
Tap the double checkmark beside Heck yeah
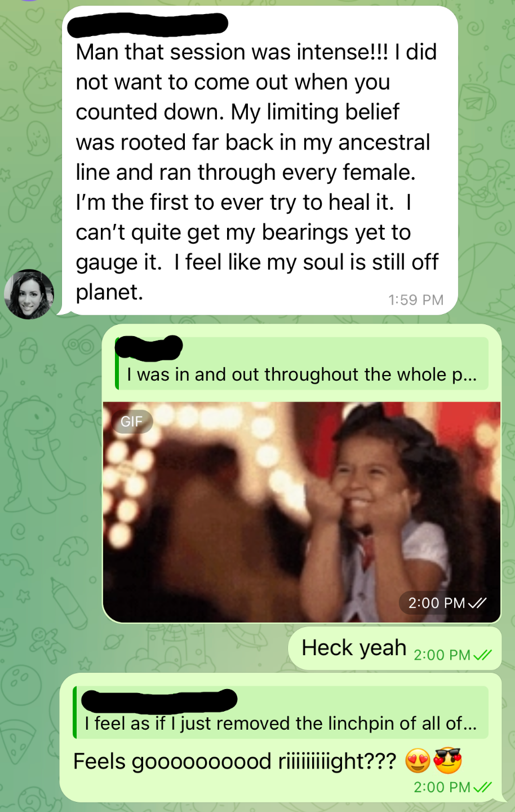coord(483,655)
